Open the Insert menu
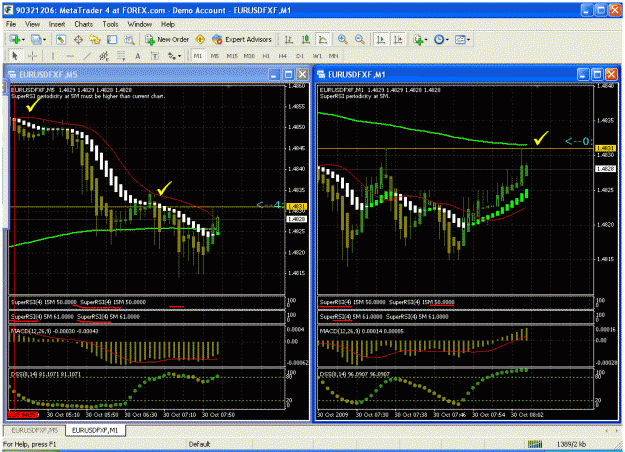Screen dimensions: 625x452 pos(57,24)
